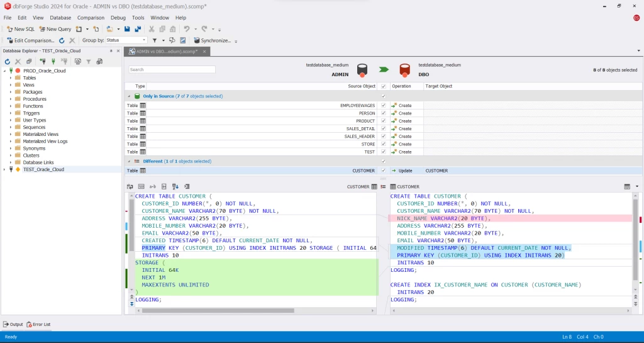
Task: Click the objects Search input field
Action: click(x=172, y=69)
